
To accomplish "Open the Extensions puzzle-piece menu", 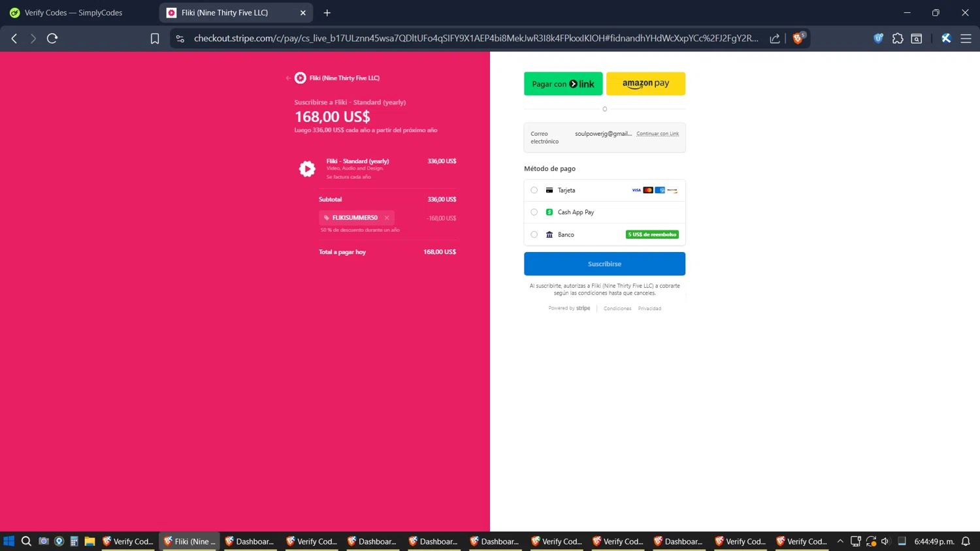I will pyautogui.click(x=898, y=39).
